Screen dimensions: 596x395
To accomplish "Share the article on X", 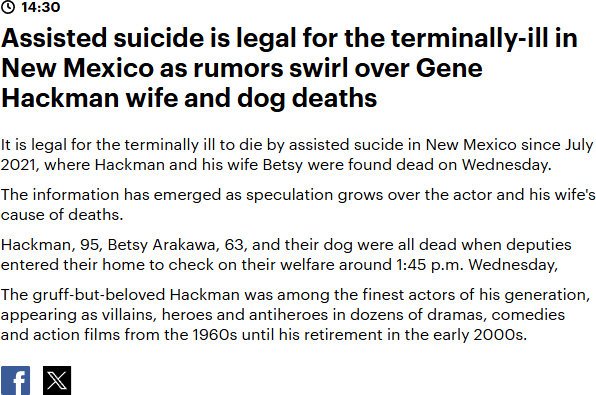I will point(57,381).
